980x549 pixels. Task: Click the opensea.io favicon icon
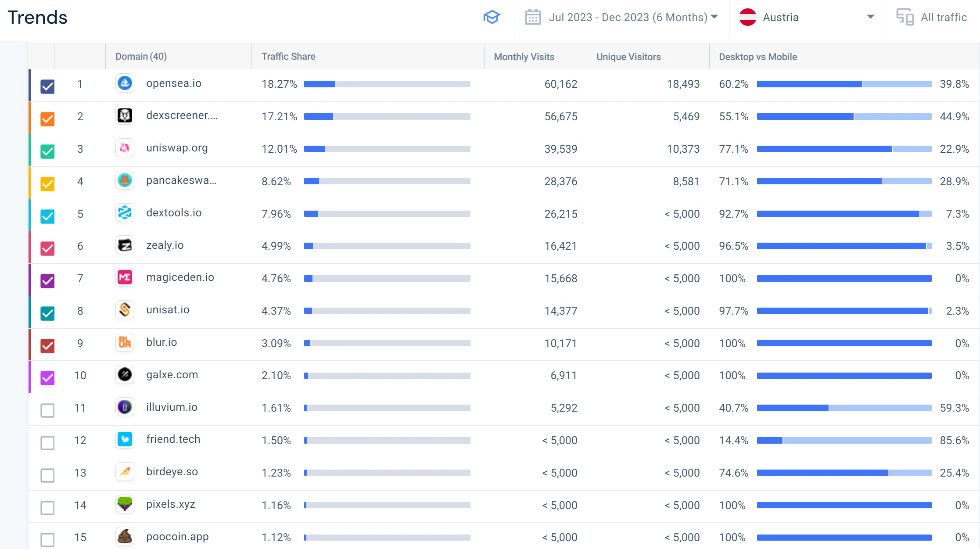click(125, 83)
